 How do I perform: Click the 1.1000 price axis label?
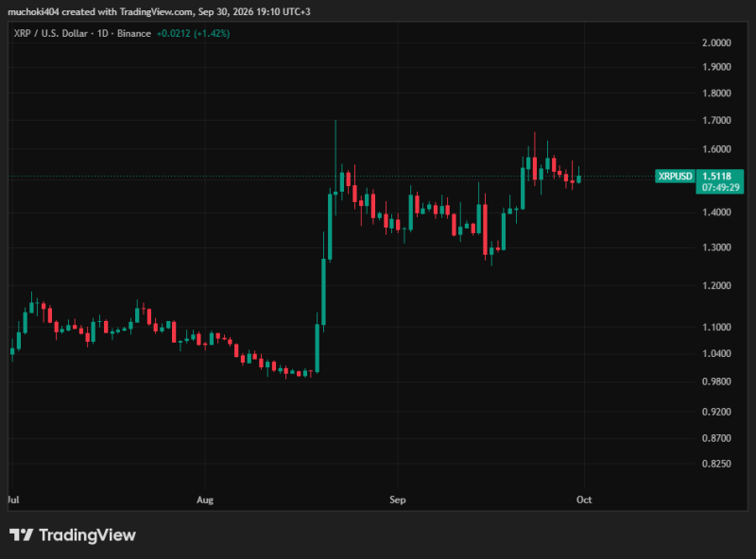tap(716, 328)
